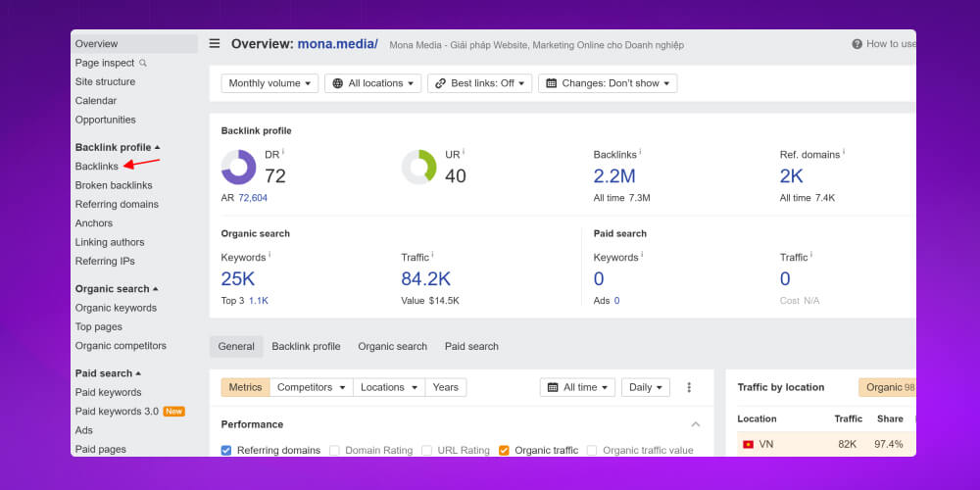
Task: Click the info icon beside Paid search Keywords
Action: 643,255
